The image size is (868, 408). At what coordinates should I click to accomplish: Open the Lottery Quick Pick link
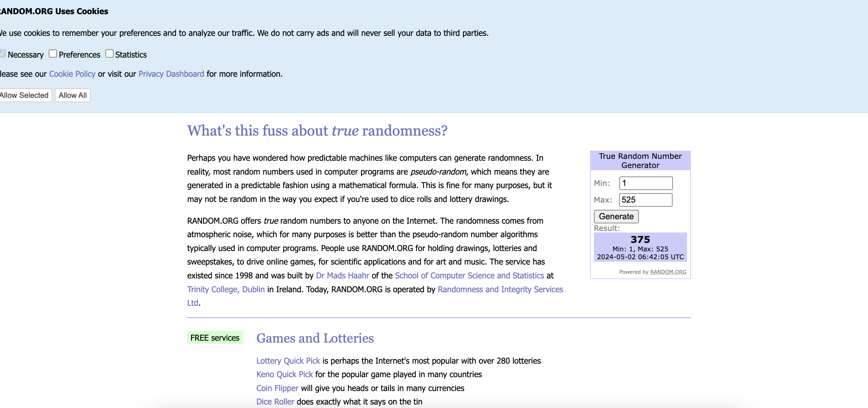click(x=288, y=361)
